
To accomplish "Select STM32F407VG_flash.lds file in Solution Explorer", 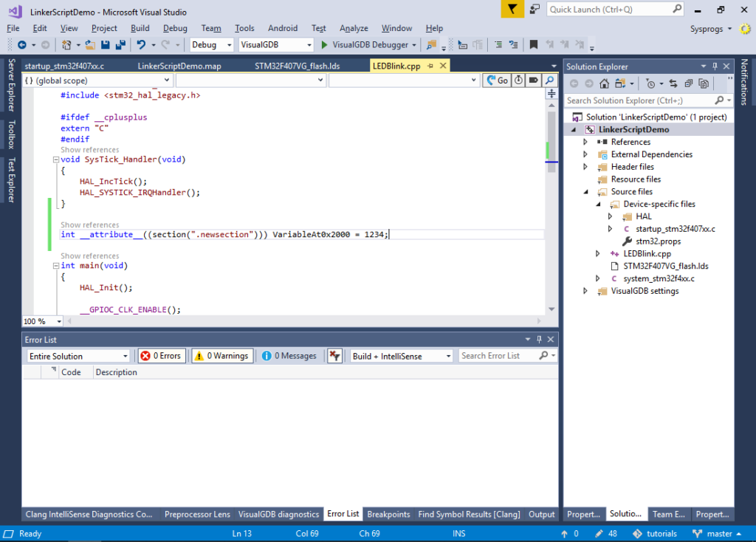I will (x=665, y=266).
